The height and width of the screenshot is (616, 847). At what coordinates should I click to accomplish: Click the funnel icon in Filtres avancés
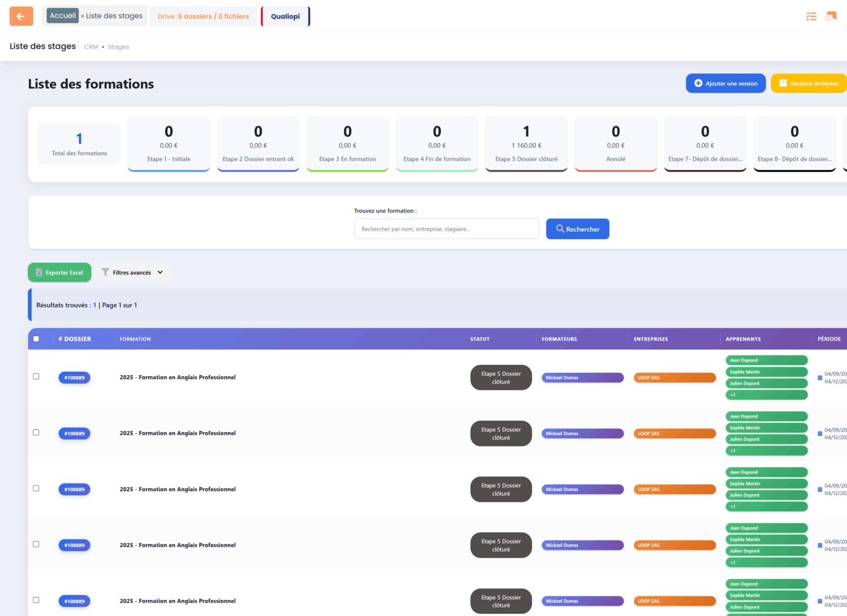(105, 272)
